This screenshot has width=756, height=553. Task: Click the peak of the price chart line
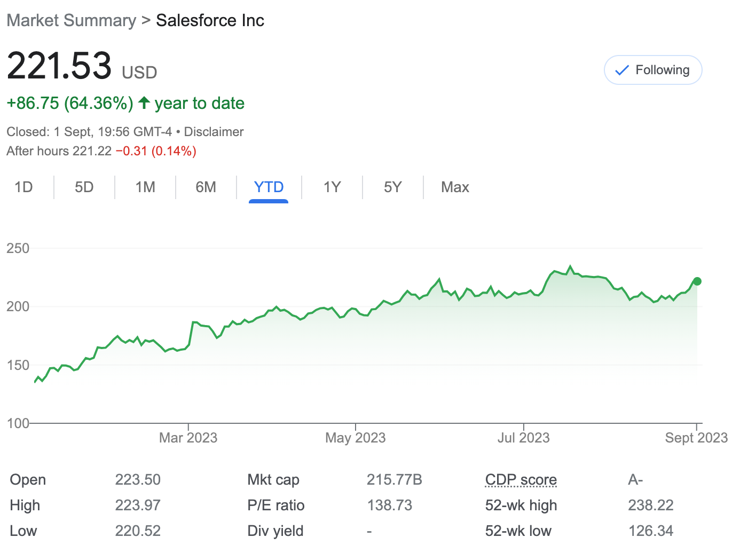pos(570,266)
